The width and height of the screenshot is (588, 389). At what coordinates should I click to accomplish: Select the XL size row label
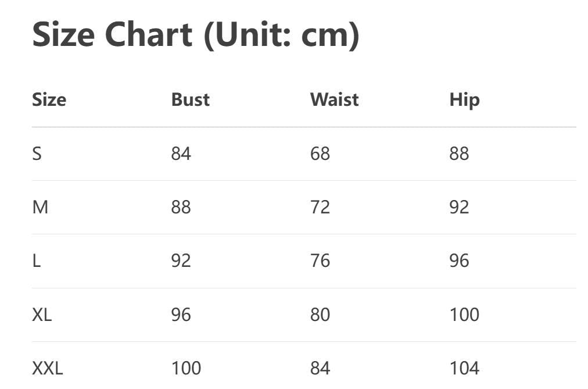click(x=42, y=315)
